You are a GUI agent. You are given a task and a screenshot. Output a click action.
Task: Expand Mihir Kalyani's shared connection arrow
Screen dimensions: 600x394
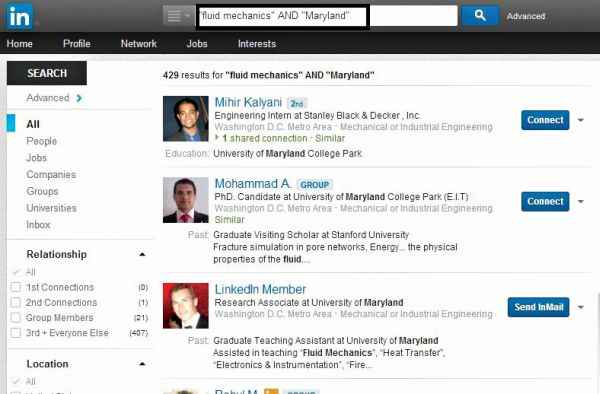[217, 138]
